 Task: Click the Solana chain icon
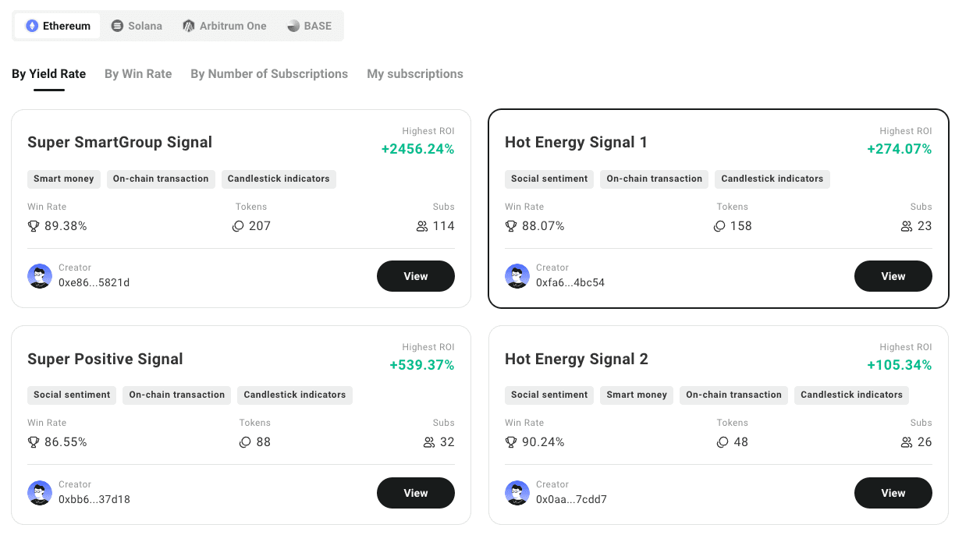point(118,26)
